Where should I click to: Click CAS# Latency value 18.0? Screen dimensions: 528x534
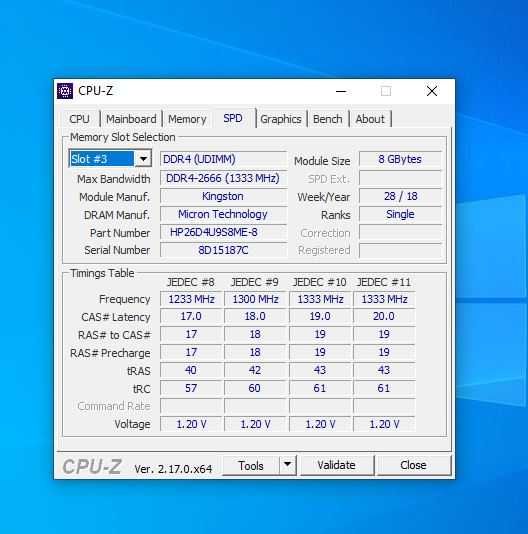[x=255, y=316]
